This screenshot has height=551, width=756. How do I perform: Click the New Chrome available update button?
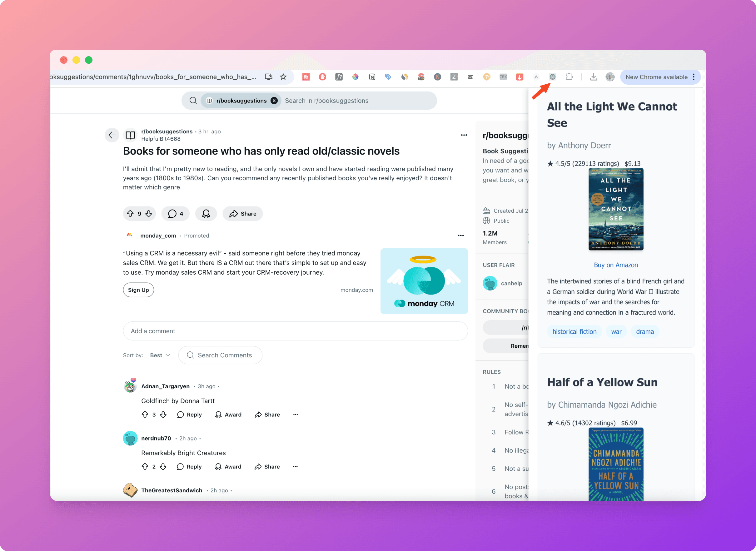656,77
